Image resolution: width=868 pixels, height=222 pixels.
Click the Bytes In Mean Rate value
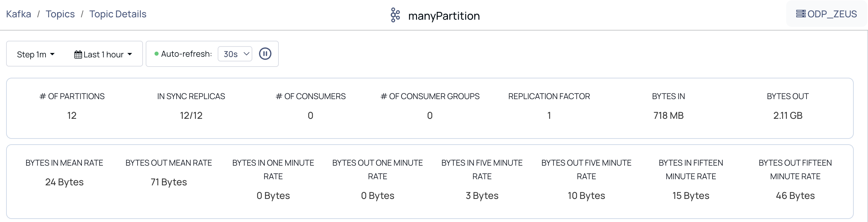pos(64,182)
